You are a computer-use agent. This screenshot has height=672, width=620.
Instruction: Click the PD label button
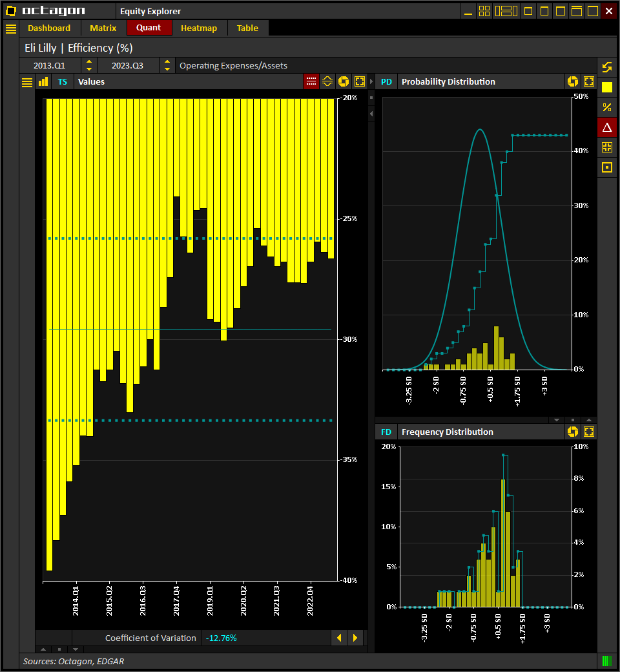pyautogui.click(x=386, y=82)
